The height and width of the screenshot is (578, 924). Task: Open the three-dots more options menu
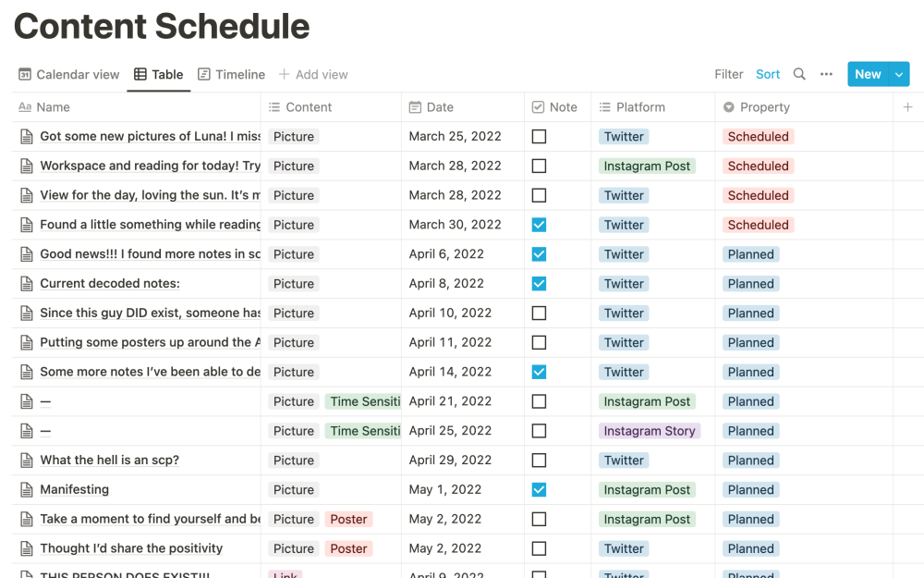pyautogui.click(x=827, y=74)
